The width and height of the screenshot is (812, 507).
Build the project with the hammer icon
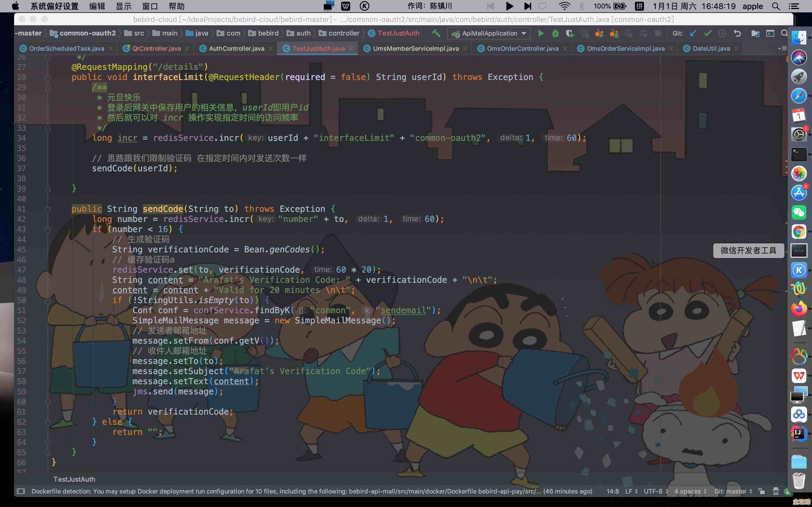(x=436, y=33)
